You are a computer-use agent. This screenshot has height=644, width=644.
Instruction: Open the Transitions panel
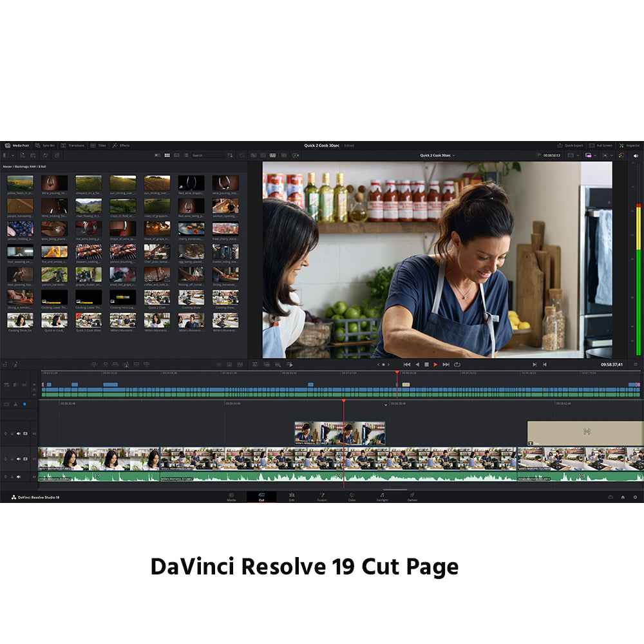click(x=73, y=146)
